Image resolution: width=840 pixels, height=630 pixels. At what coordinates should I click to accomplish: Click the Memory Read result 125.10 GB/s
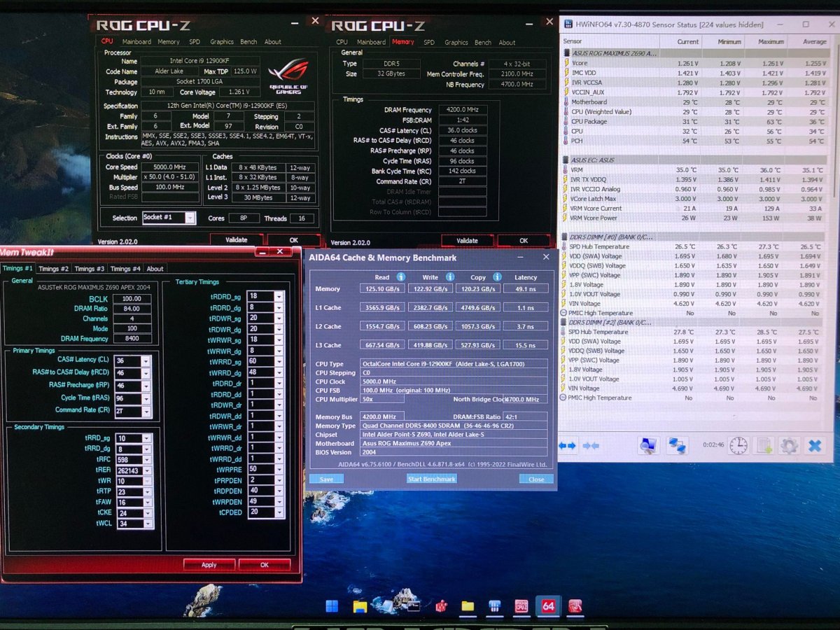tap(382, 288)
